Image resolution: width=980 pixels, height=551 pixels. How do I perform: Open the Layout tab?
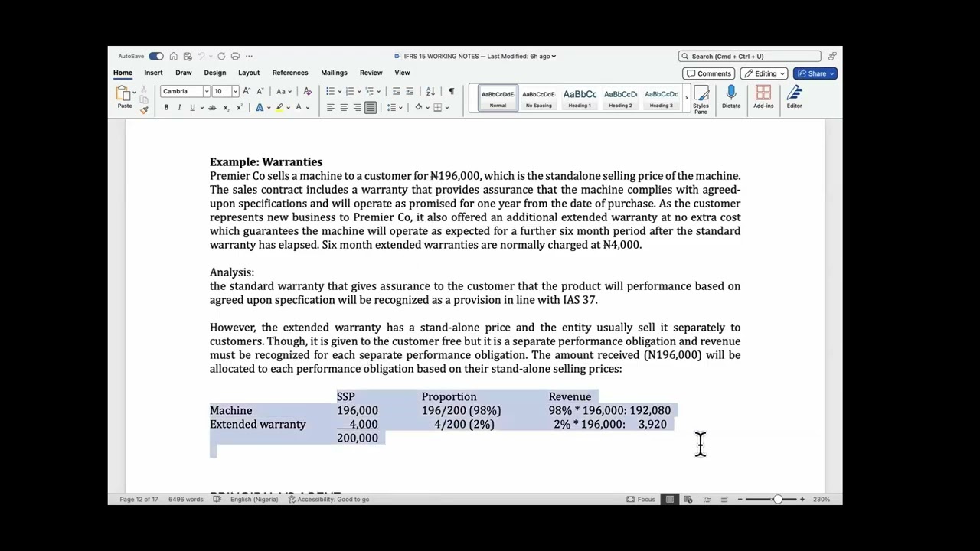tap(249, 73)
